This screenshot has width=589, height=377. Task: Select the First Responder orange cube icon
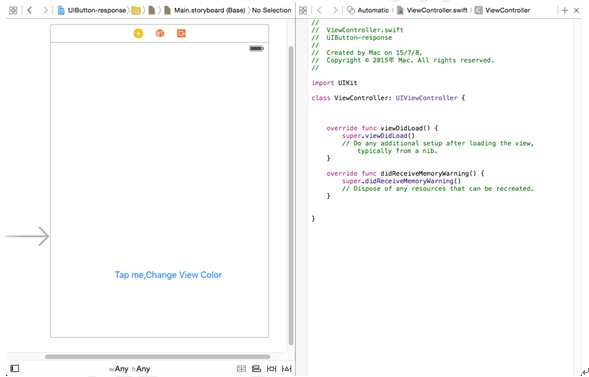[x=160, y=33]
